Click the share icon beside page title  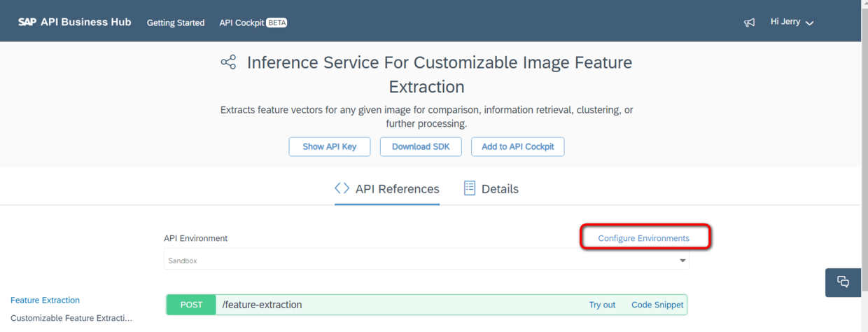tap(228, 62)
